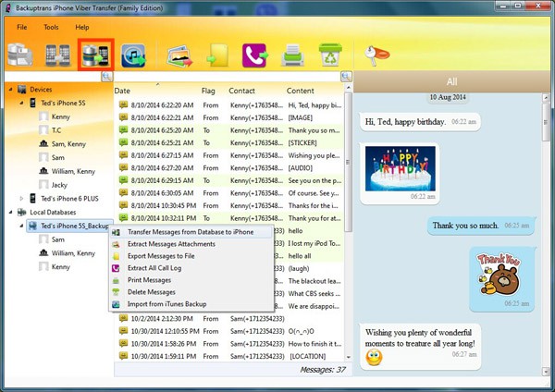Select the T.C contact
The width and height of the screenshot is (555, 392).
coord(56,130)
